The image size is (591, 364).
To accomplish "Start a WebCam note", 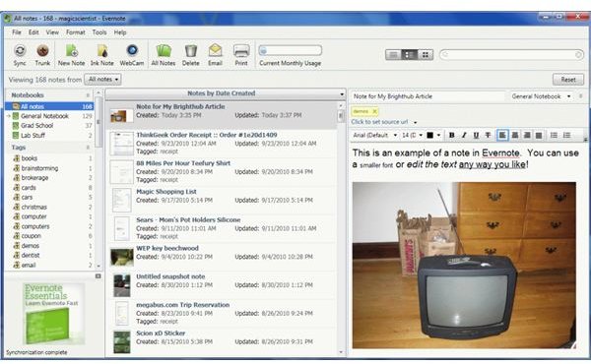I will coord(132,55).
